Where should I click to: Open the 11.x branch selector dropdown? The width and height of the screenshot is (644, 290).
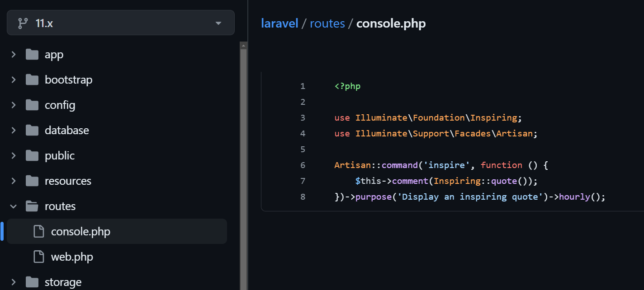(x=120, y=23)
